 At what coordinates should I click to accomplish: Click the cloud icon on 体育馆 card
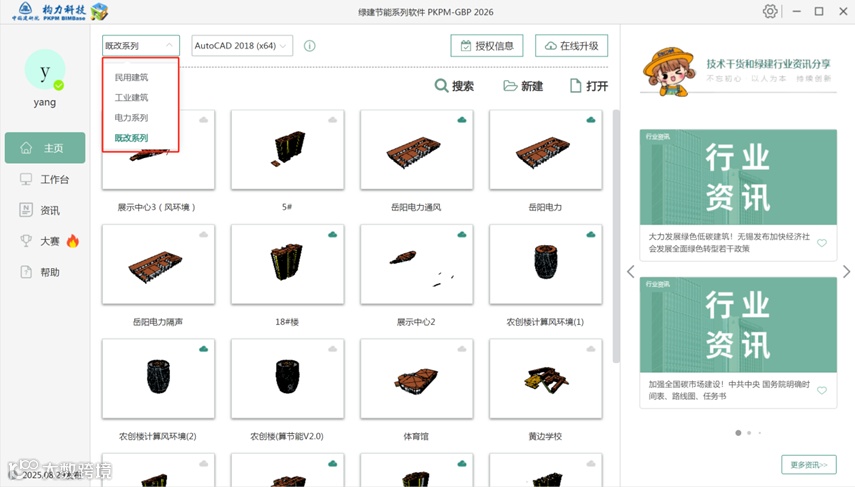tap(462, 348)
